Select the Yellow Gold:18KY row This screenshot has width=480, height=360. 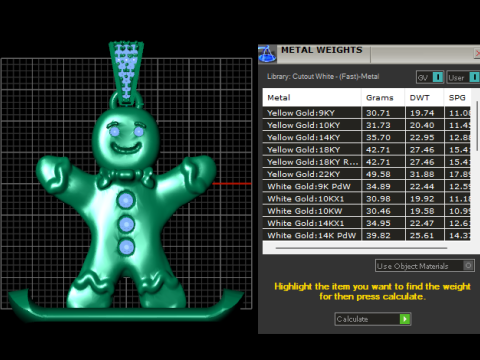tap(367, 150)
